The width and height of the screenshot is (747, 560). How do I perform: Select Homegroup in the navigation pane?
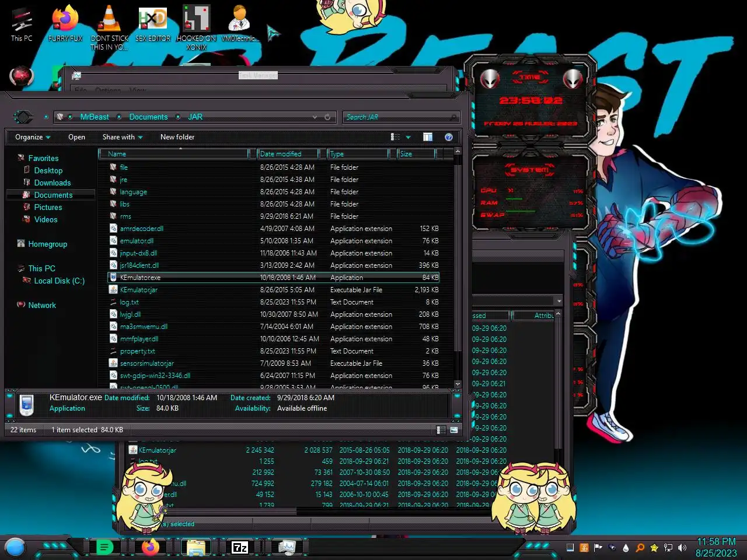[x=47, y=244]
